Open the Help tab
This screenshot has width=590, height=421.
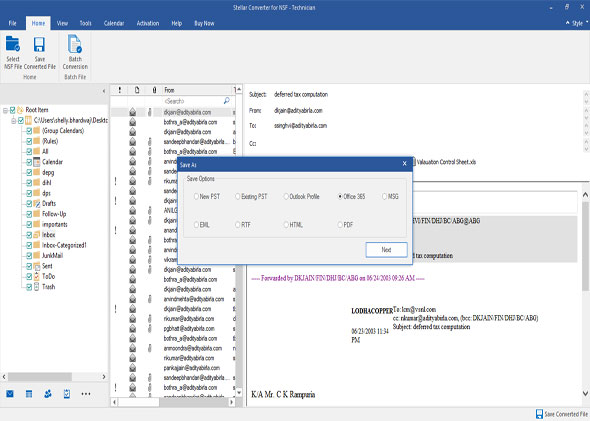tap(176, 23)
